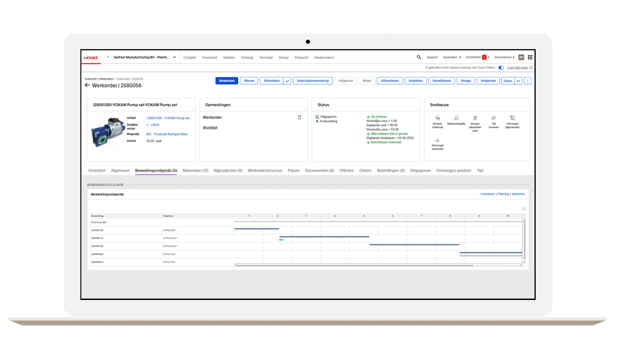Expand the Delen dropdown arrow
Screen dimensions: 620x364
(518, 80)
